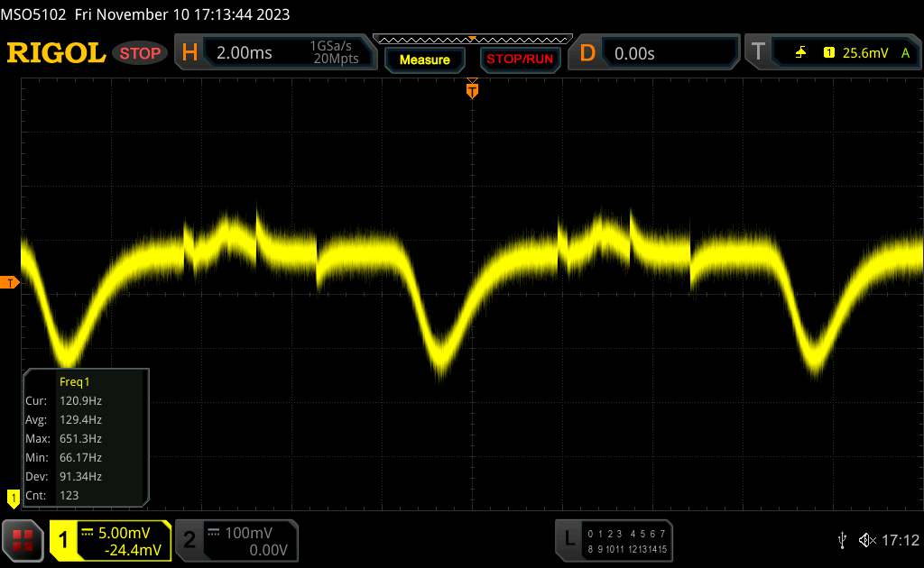The width and height of the screenshot is (924, 568).
Task: Open the Measure menu
Action: [x=424, y=60]
